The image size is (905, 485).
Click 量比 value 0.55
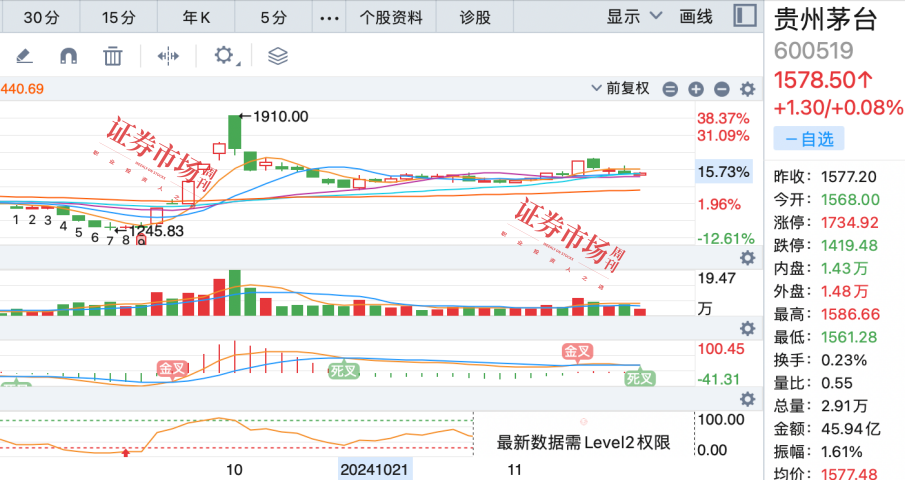click(x=836, y=383)
